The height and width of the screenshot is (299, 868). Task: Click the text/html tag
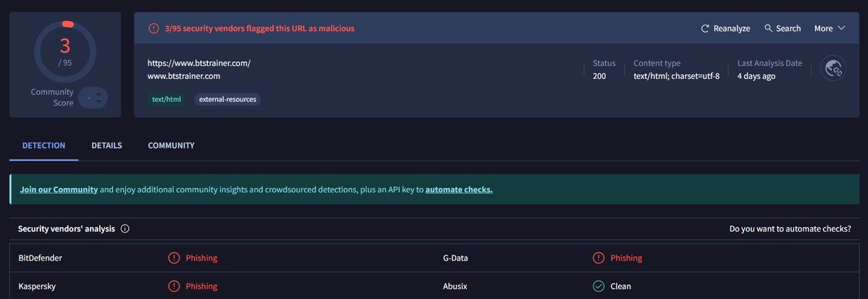tap(167, 100)
